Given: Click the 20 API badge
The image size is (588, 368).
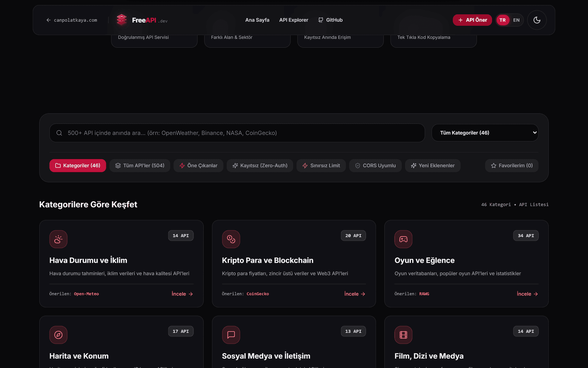Looking at the screenshot, I should (x=353, y=236).
